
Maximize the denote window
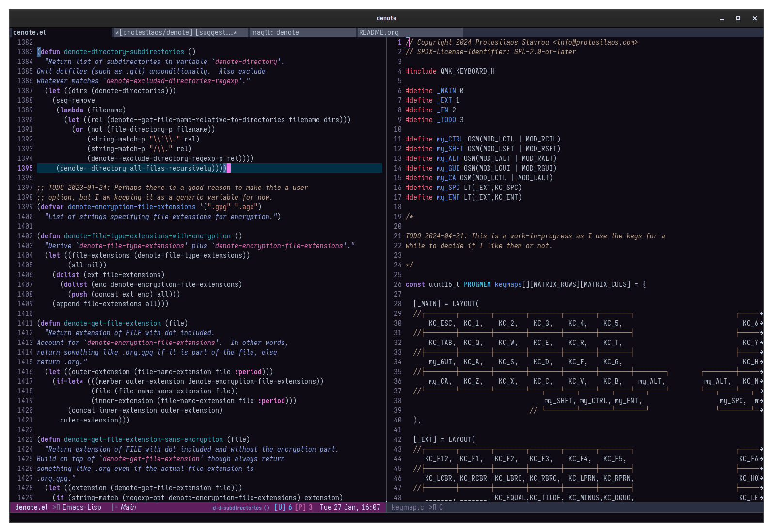(x=738, y=18)
